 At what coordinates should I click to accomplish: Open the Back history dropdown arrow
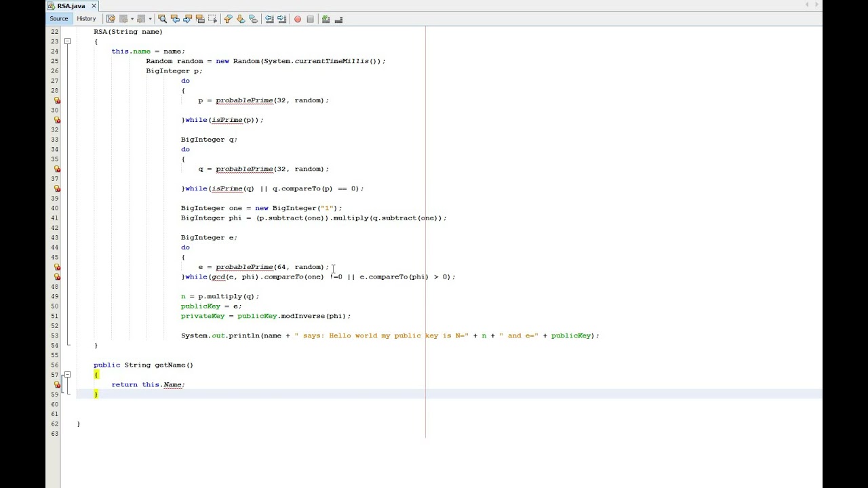coord(132,19)
